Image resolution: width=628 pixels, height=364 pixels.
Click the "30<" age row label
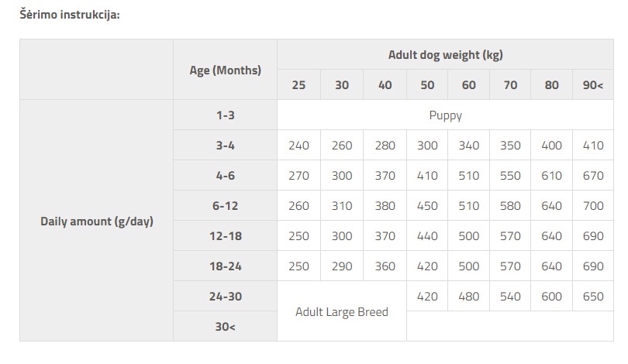(226, 327)
